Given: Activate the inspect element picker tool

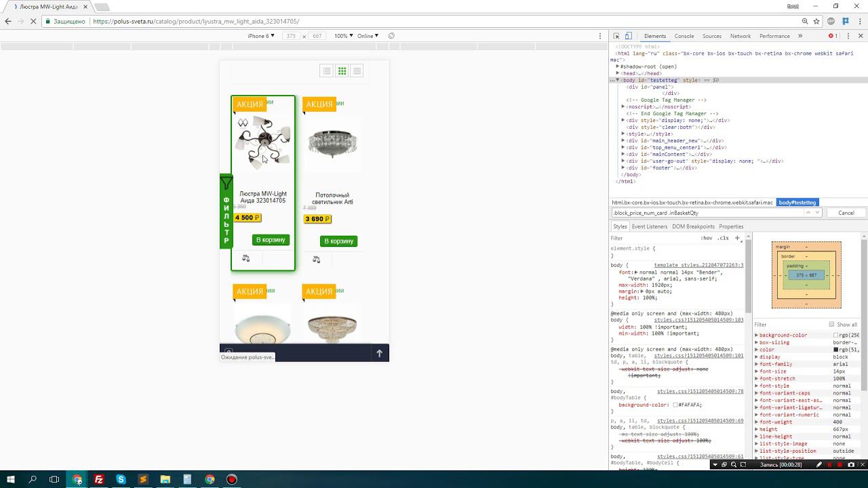Looking at the screenshot, I should tap(616, 36).
